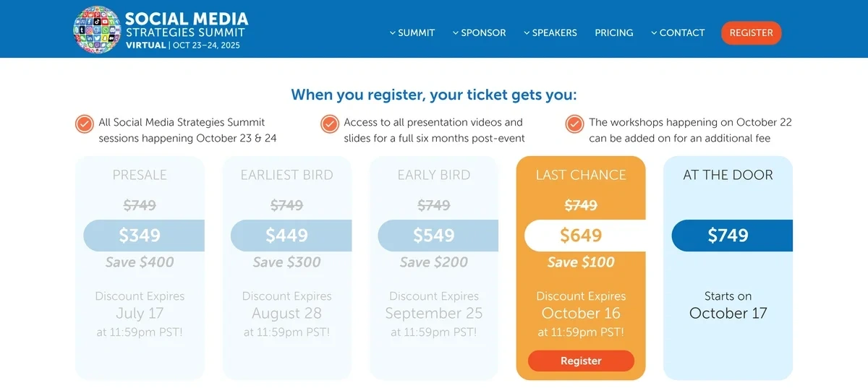Click the checkmark icon beside presentation videos text
Screen dimensions: 868x388
coord(330,124)
